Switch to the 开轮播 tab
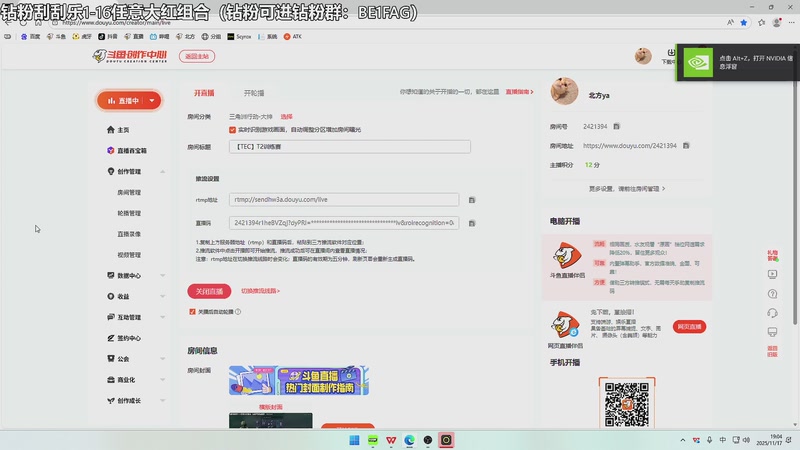 [254, 93]
